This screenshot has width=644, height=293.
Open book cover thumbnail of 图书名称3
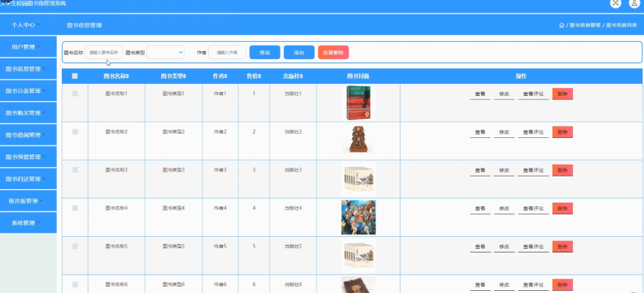point(358,179)
